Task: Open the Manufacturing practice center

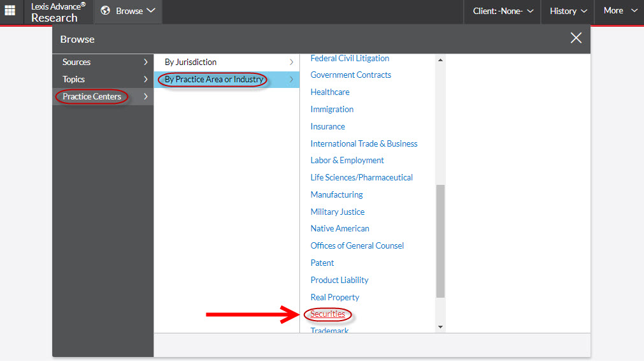Action: pyautogui.click(x=337, y=194)
